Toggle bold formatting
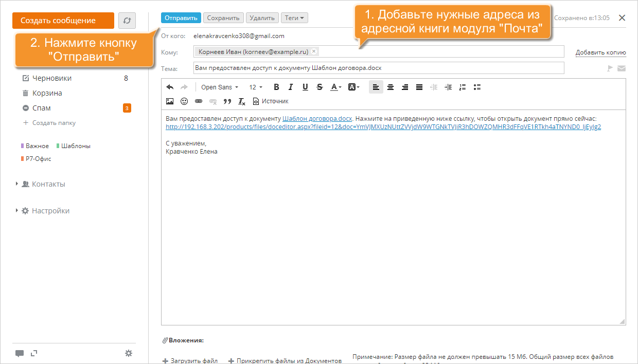Image resolution: width=638 pixels, height=364 pixels. 276,87
